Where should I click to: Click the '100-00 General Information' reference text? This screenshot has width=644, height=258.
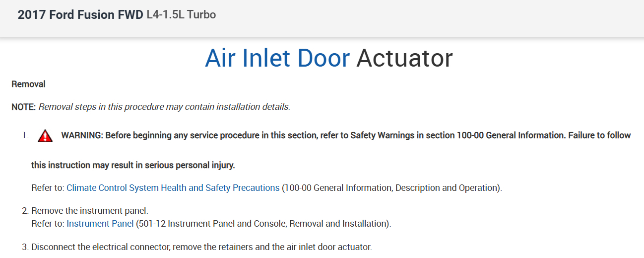click(347, 188)
